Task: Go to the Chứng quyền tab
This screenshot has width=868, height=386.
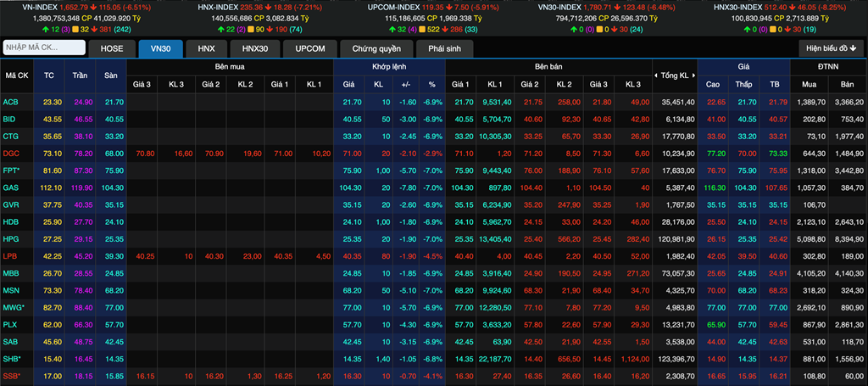Action: (376, 48)
